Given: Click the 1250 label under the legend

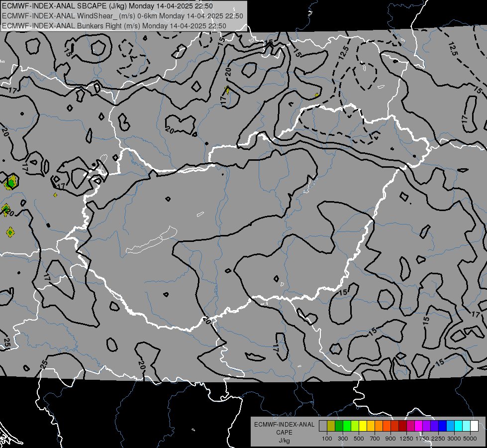Looking at the screenshot, I should click(406, 439).
